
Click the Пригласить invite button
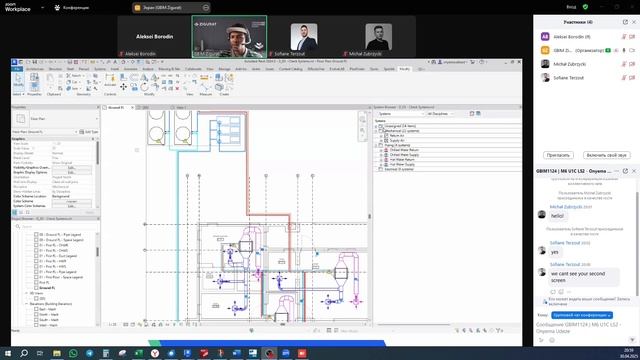tap(558, 155)
